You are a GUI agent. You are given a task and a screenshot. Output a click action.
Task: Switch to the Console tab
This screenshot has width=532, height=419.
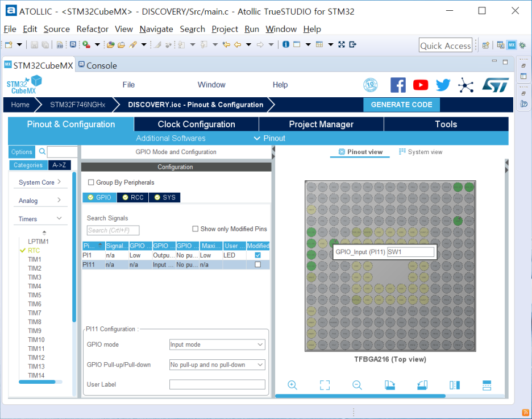pos(98,65)
